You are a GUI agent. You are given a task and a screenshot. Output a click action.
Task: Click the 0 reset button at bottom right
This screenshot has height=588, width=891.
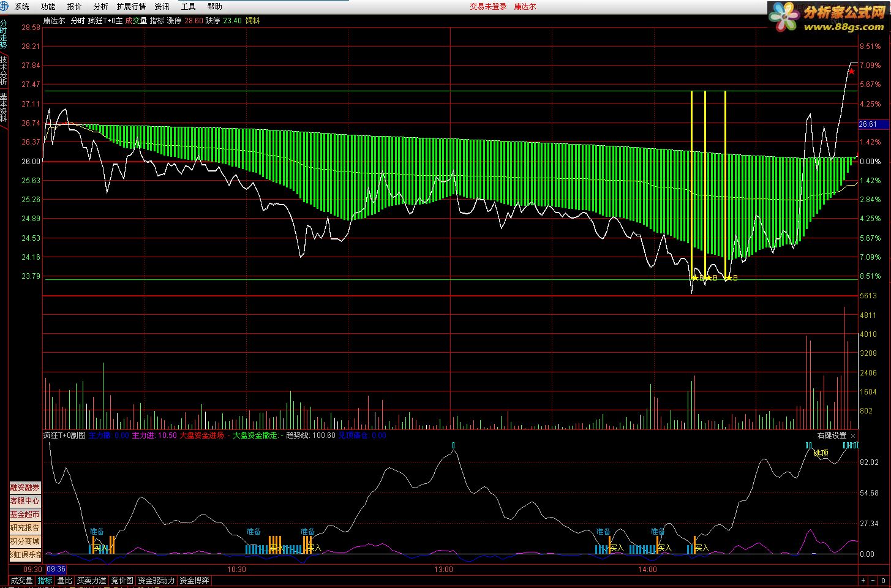coord(884,581)
